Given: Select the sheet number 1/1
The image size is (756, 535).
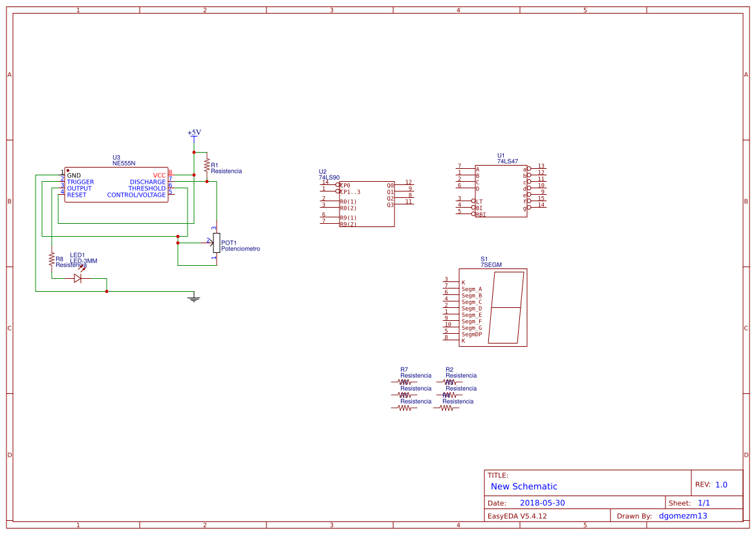Looking at the screenshot, I should (704, 503).
